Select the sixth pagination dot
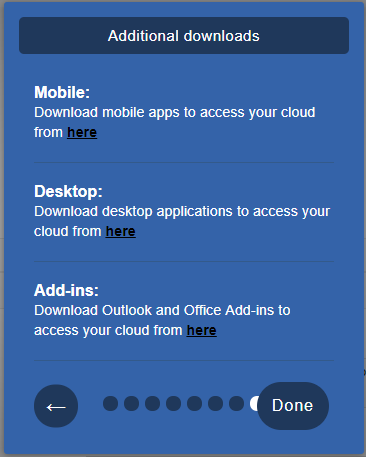This screenshot has width=366, height=457. pos(215,403)
